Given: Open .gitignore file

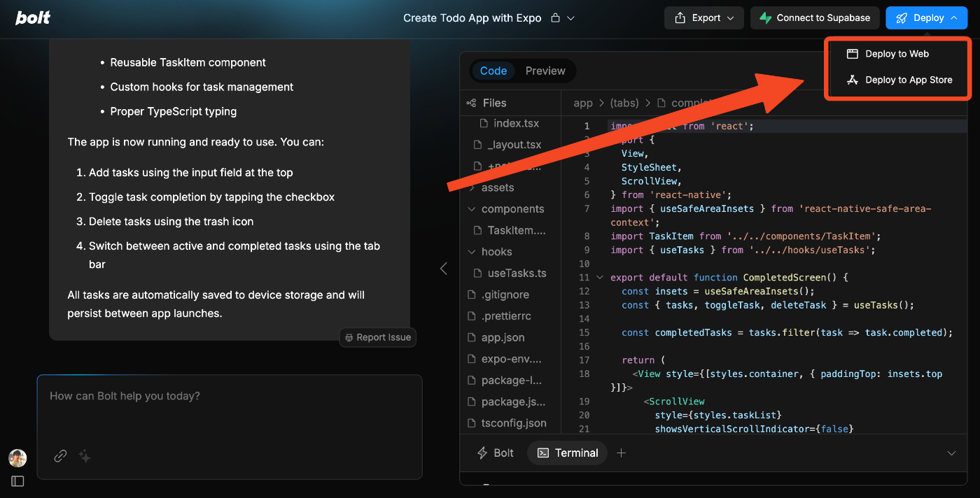Looking at the screenshot, I should pos(498,294).
